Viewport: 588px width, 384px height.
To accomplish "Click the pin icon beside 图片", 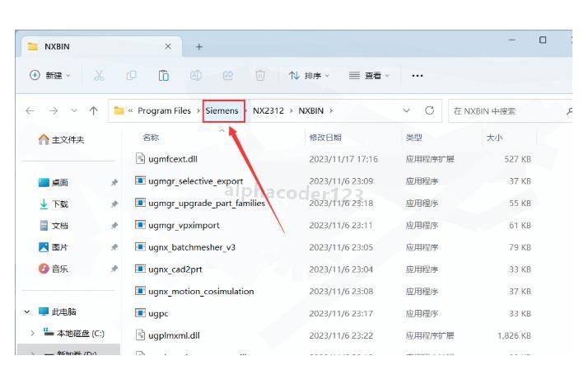I will 114,247.
